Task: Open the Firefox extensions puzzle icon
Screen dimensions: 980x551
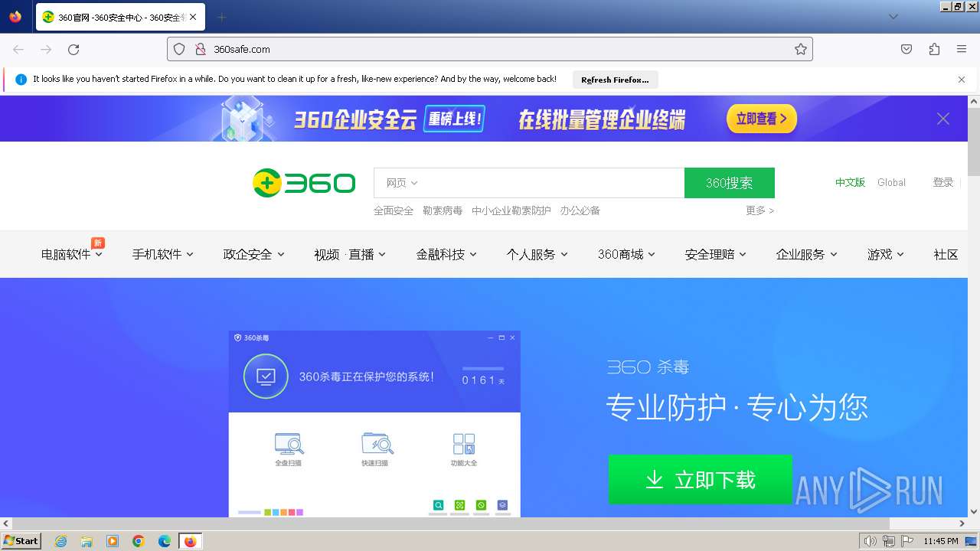Action: point(934,49)
